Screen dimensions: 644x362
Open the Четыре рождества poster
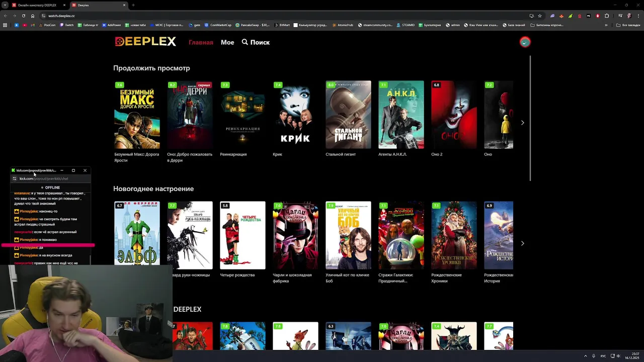243,235
